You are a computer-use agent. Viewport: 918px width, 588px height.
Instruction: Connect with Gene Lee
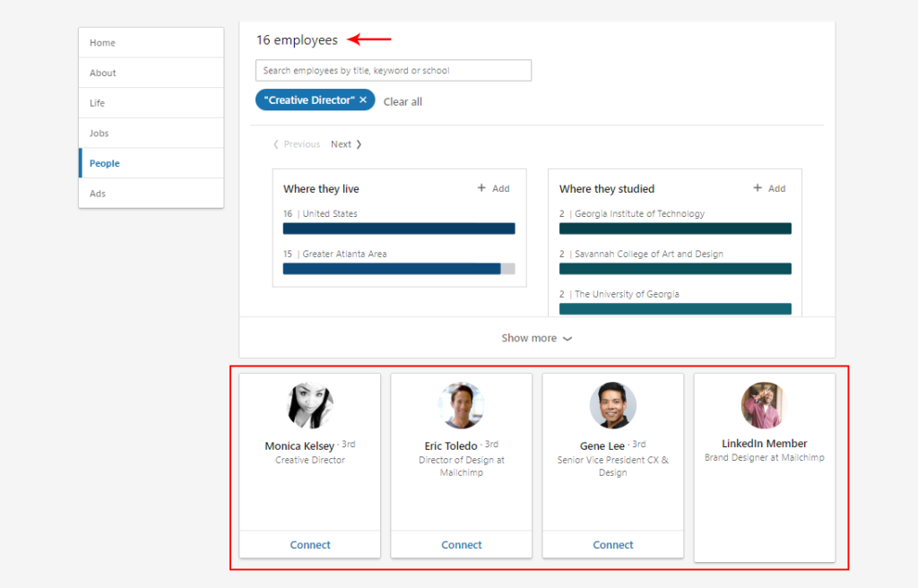coord(612,544)
